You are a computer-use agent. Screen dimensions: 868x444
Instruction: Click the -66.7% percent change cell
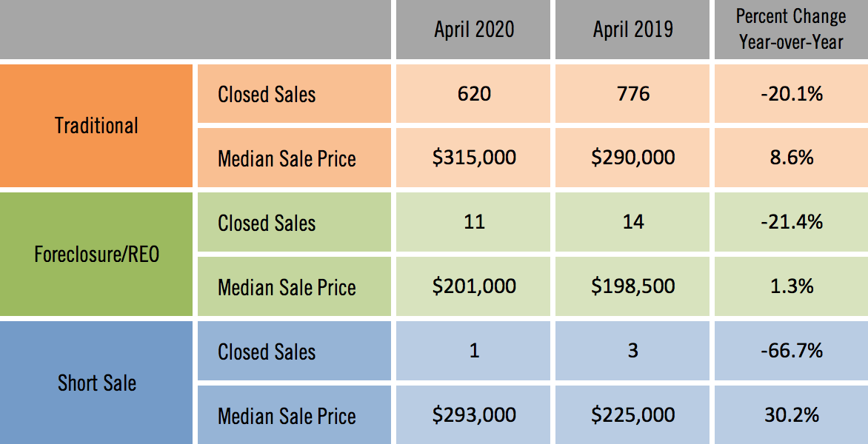coord(790,351)
